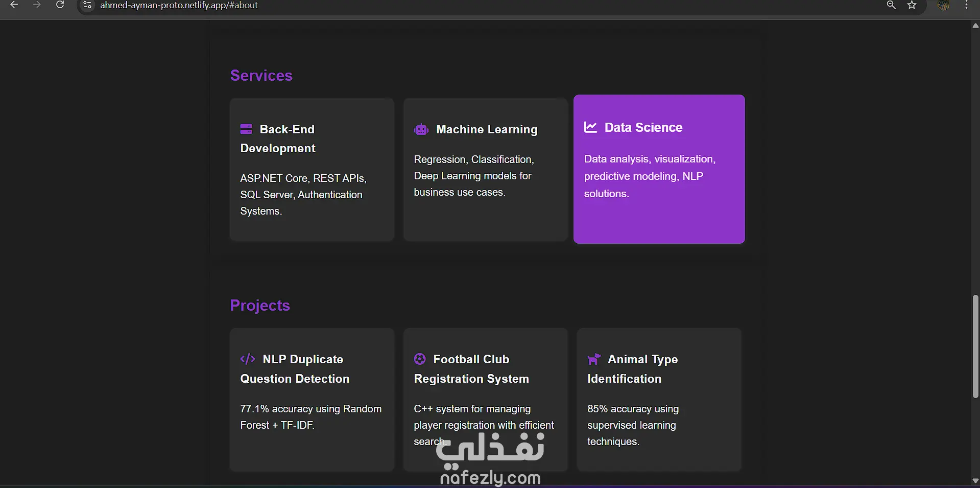Open site information icon in address bar
The width and height of the screenshot is (980, 488).
tap(87, 5)
